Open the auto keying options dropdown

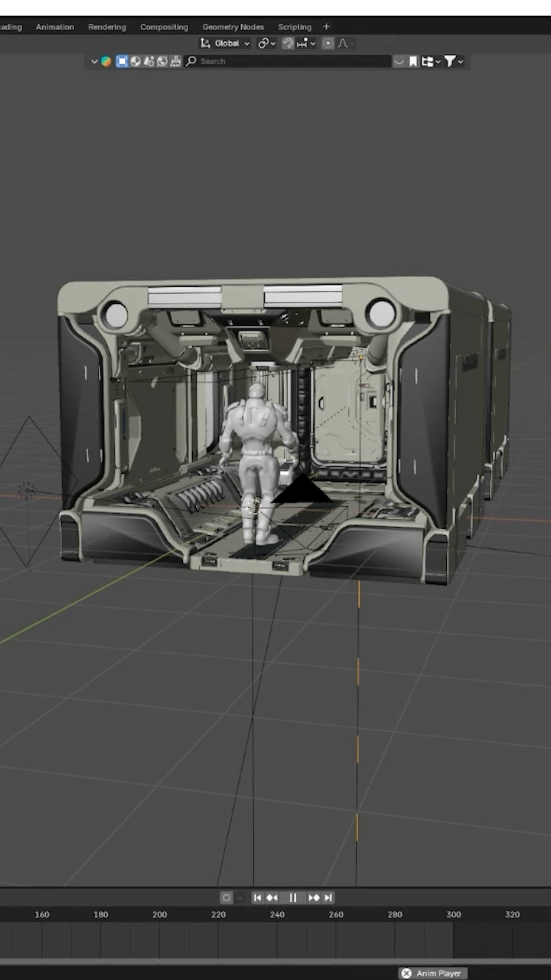[240, 897]
